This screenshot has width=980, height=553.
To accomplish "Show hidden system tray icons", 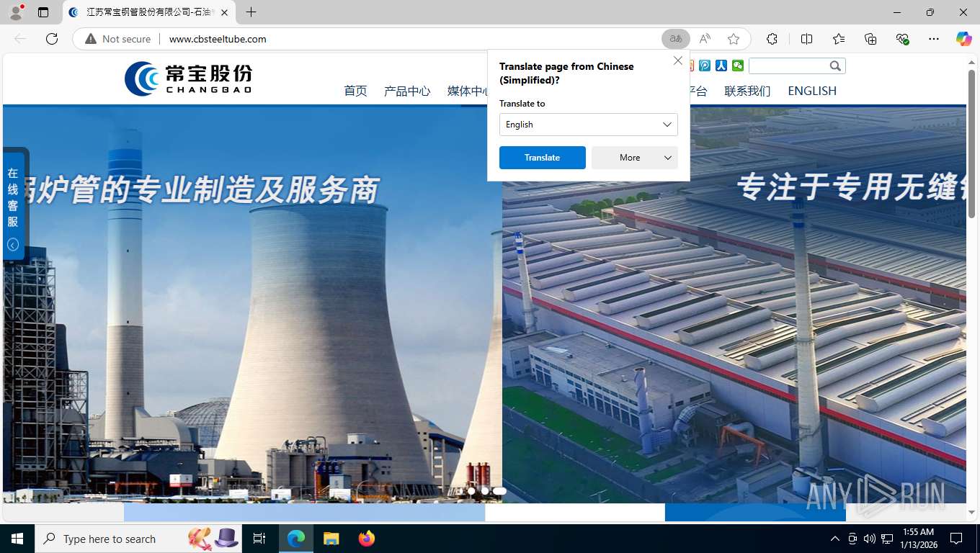I will 835,539.
